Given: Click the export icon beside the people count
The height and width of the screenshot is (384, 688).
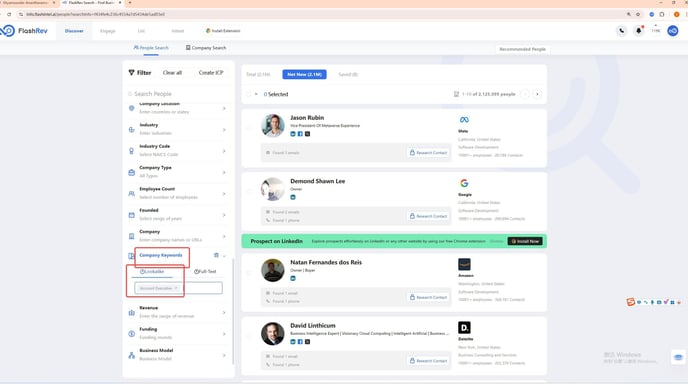Looking at the screenshot, I should [456, 94].
